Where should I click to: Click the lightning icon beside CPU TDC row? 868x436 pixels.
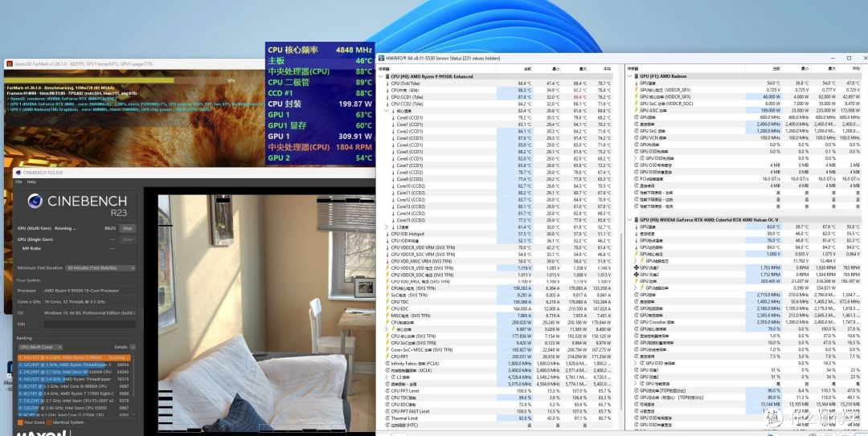click(387, 302)
